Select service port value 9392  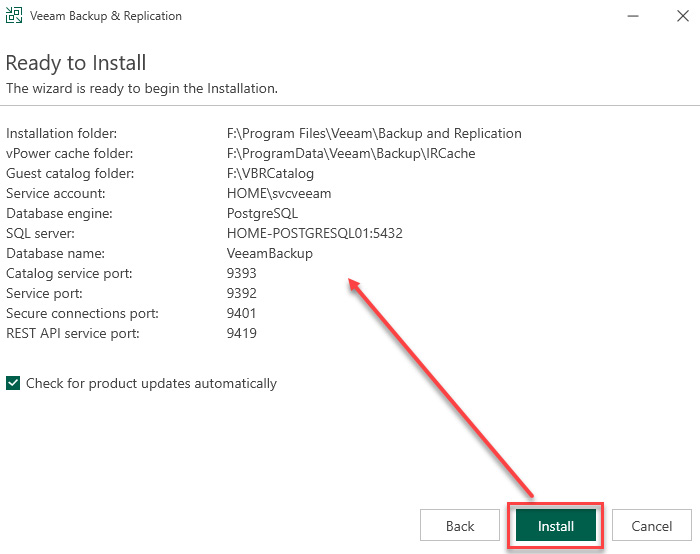click(242, 293)
